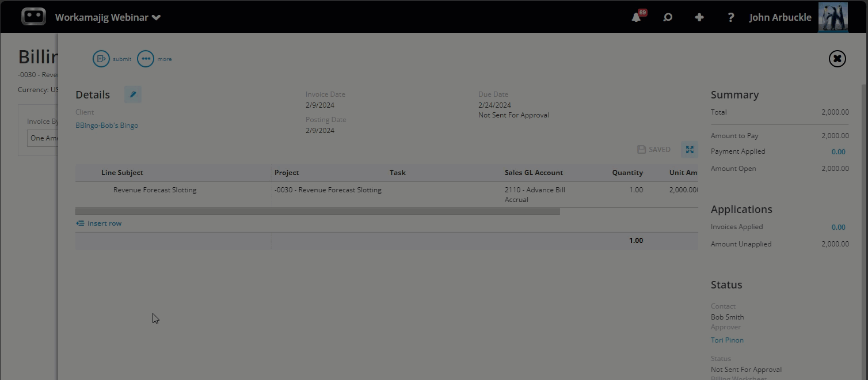Screen dimensions: 868x380
Task: Click the Line Subject column header
Action: click(x=122, y=172)
